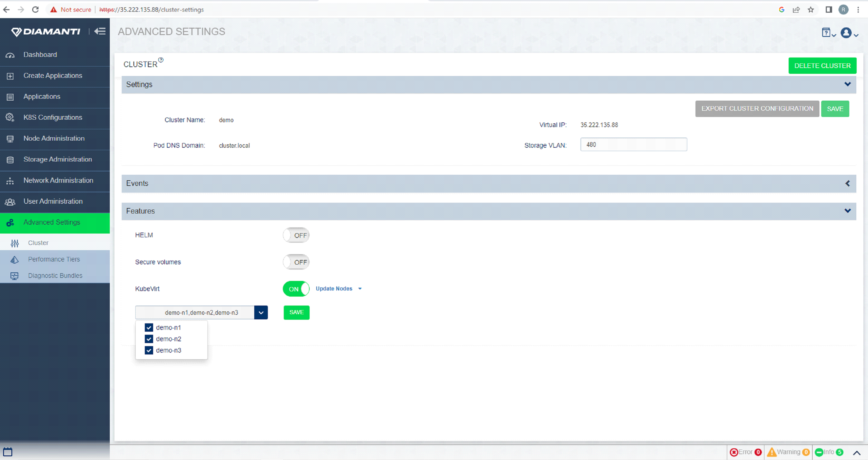Click the Performance Tiers icon

tap(14, 259)
